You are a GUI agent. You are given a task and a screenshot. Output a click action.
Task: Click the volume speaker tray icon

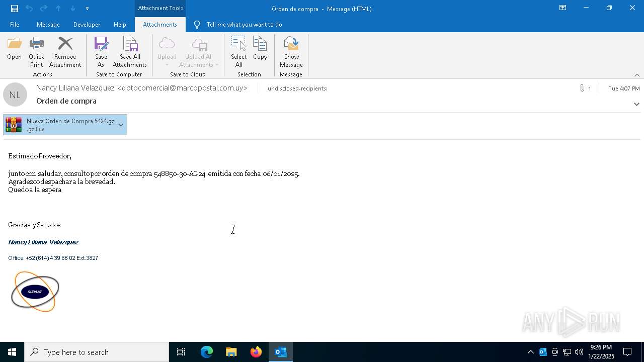coord(579,352)
